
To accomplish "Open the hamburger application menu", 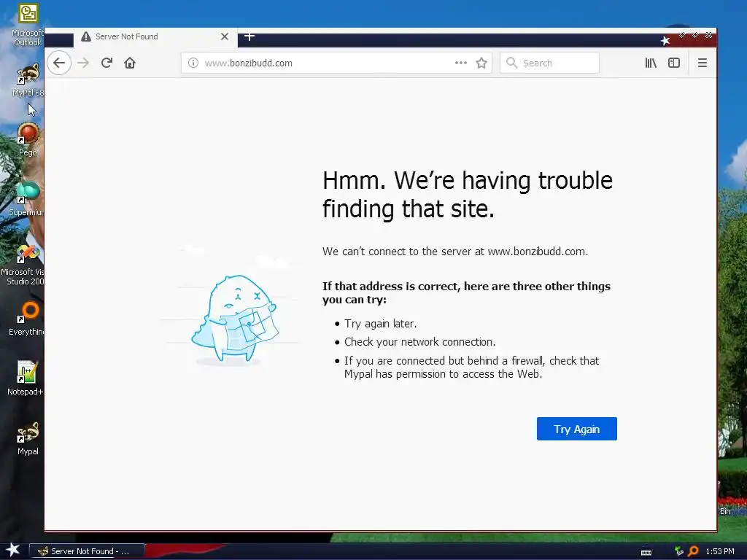I will tap(703, 63).
